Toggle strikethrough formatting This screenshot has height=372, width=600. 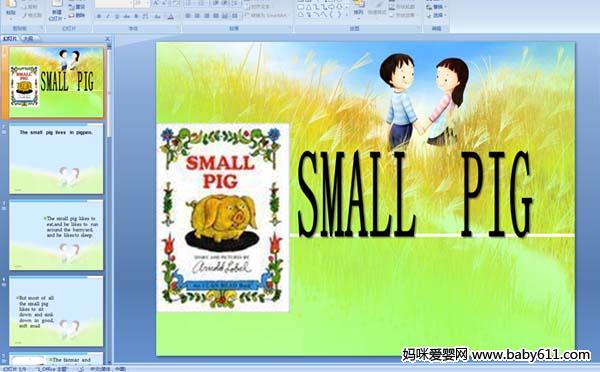126,16
